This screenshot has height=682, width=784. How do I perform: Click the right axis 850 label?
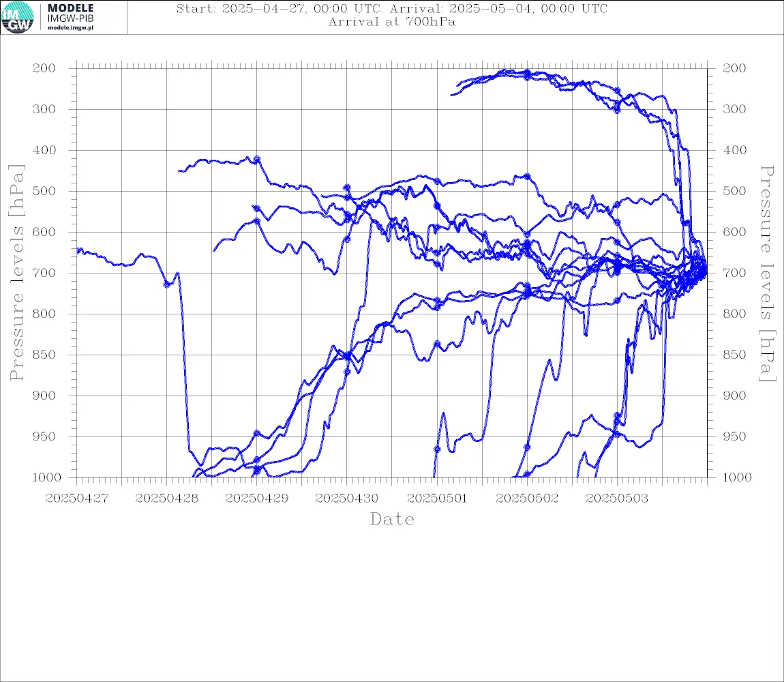coord(734,355)
